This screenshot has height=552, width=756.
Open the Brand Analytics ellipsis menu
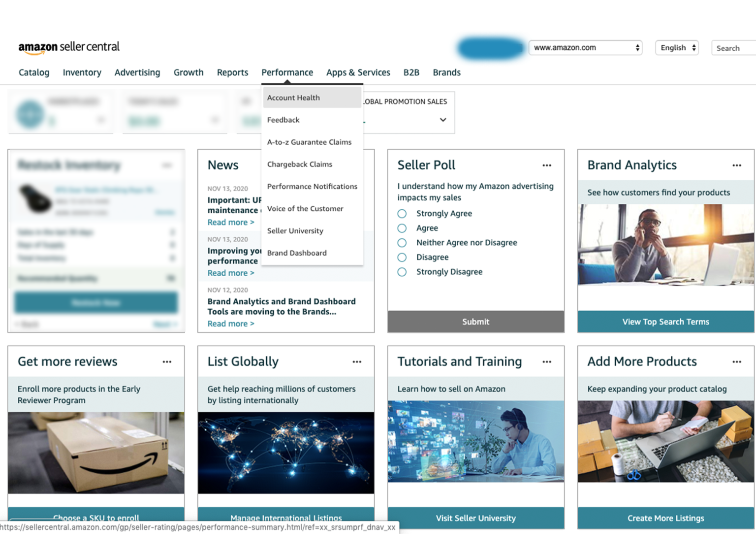pyautogui.click(x=736, y=165)
